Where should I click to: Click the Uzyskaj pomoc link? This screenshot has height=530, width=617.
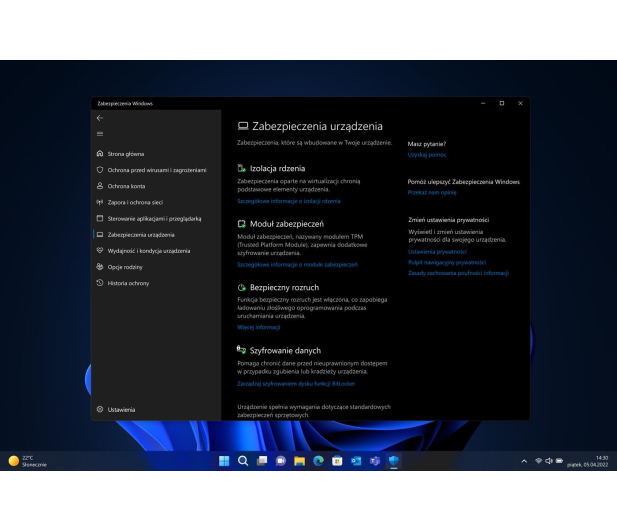point(427,155)
